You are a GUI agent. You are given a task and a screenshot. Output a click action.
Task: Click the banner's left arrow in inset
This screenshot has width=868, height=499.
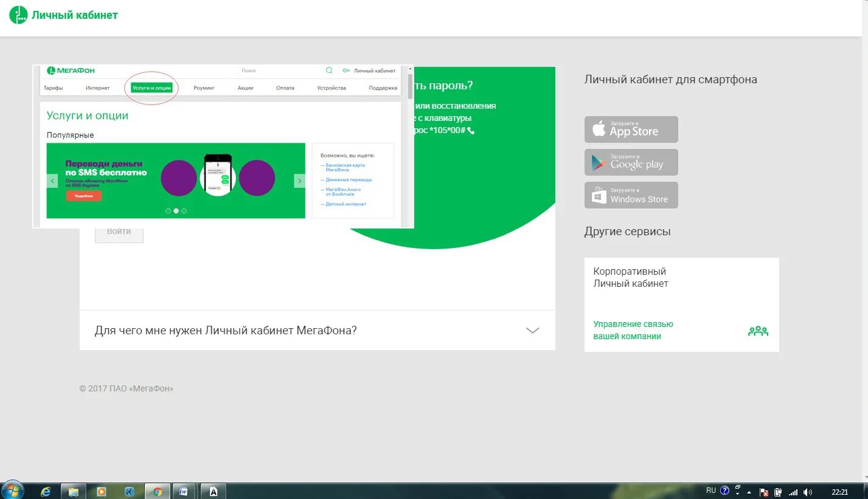[x=52, y=181]
